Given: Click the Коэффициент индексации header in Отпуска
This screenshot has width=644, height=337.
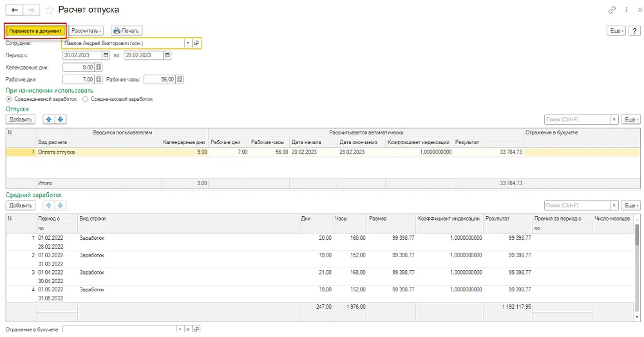Looking at the screenshot, I should pyautogui.click(x=419, y=142).
